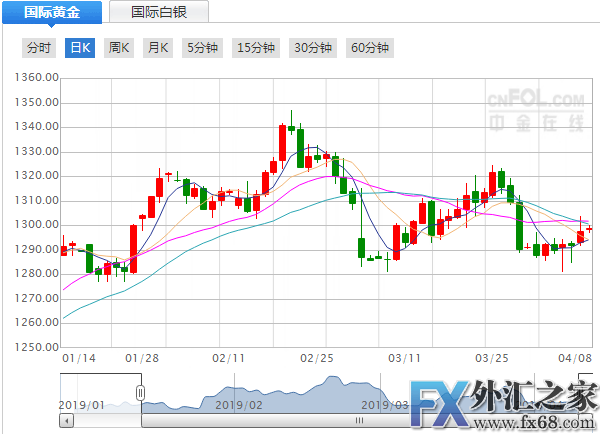Click the range selector left drag handle
Viewport: 600px width, 434px height.
(x=141, y=392)
